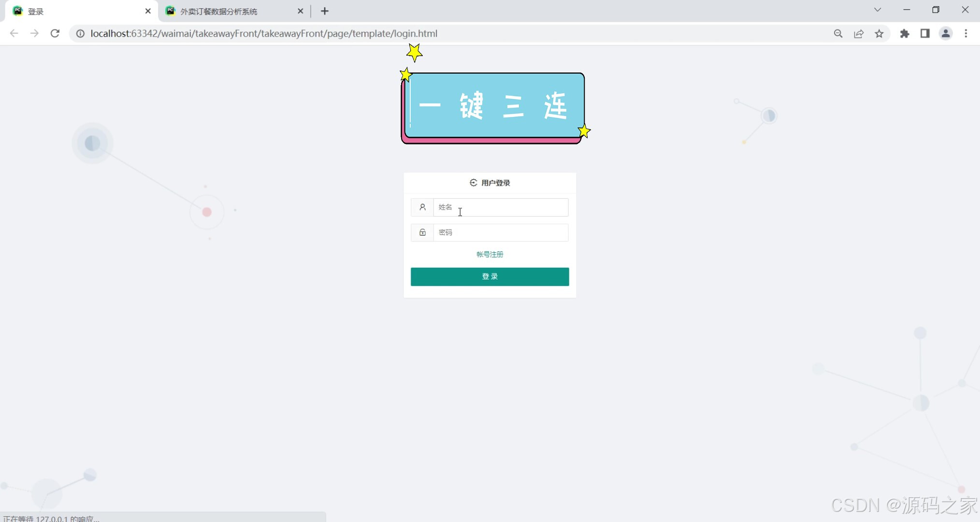The width and height of the screenshot is (980, 522).
Task: Open the 帐号注册 registration link
Action: 490,254
